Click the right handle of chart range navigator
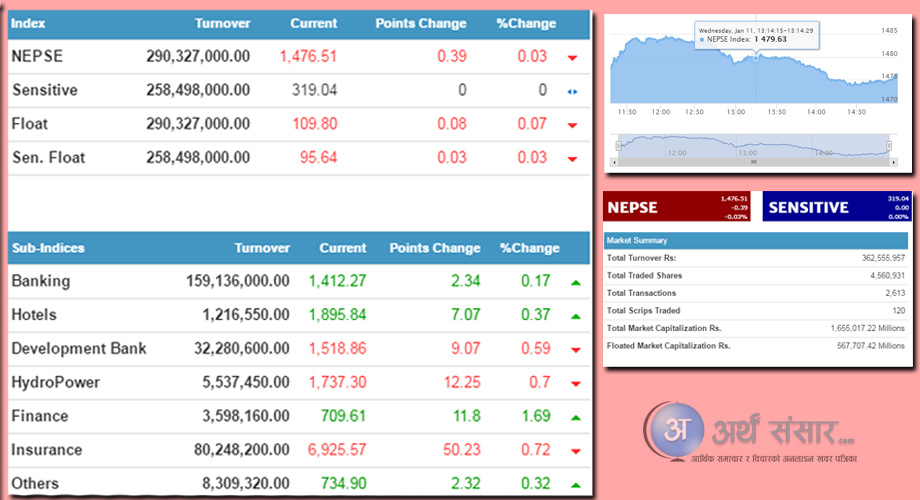The height and width of the screenshot is (500, 920). coord(889,146)
